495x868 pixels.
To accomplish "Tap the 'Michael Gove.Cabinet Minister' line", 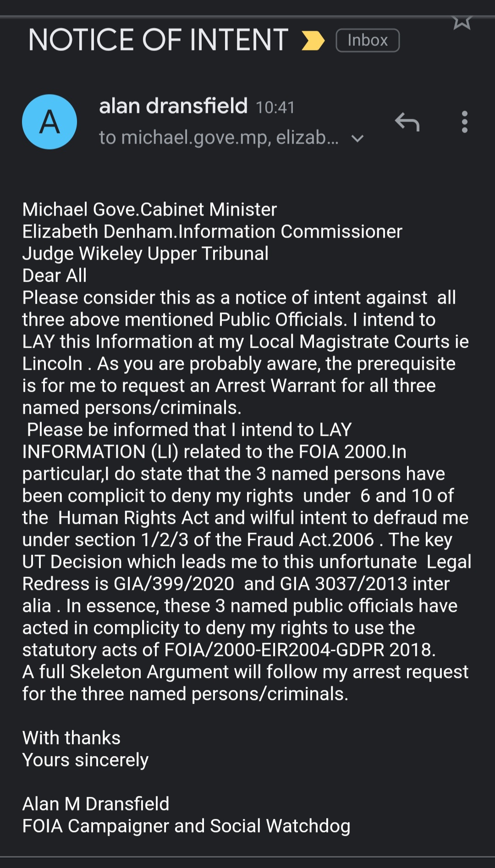I will point(149,210).
